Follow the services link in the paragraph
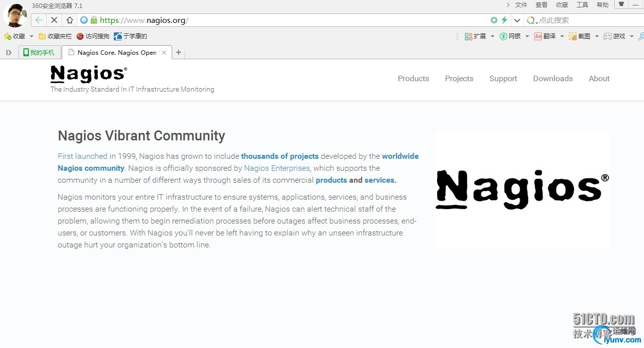The height and width of the screenshot is (348, 644). pos(379,180)
